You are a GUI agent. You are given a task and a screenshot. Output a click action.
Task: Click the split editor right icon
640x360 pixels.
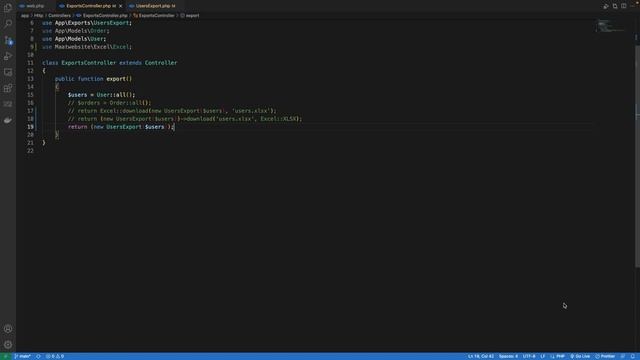[x=624, y=6]
